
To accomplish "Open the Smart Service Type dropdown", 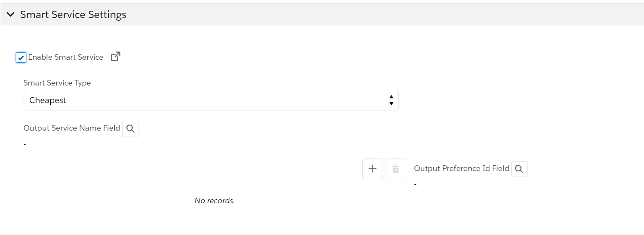I will 211,100.
